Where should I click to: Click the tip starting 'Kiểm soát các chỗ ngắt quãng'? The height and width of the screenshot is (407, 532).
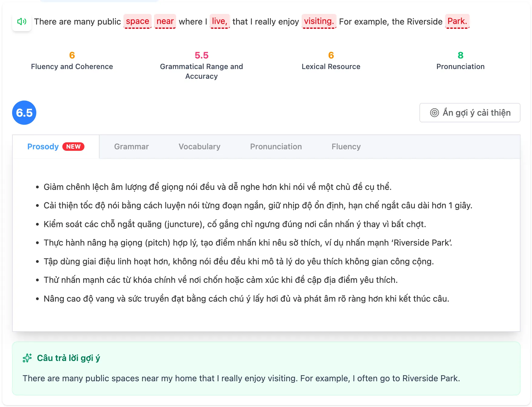click(235, 224)
